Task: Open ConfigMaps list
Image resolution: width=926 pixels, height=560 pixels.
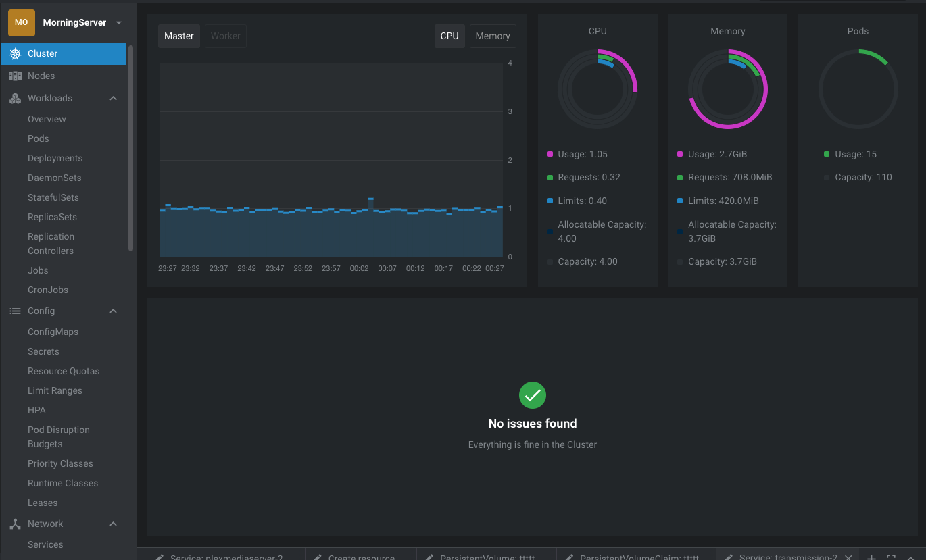Action: tap(53, 332)
